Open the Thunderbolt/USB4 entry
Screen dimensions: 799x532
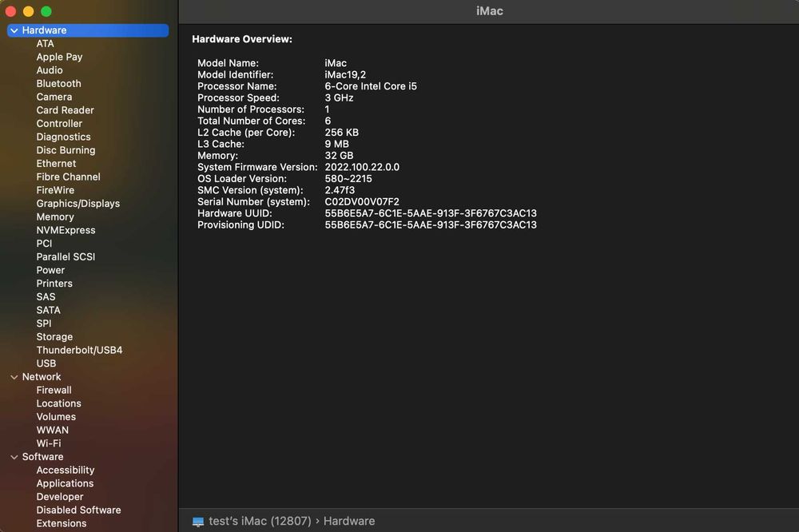(x=79, y=350)
